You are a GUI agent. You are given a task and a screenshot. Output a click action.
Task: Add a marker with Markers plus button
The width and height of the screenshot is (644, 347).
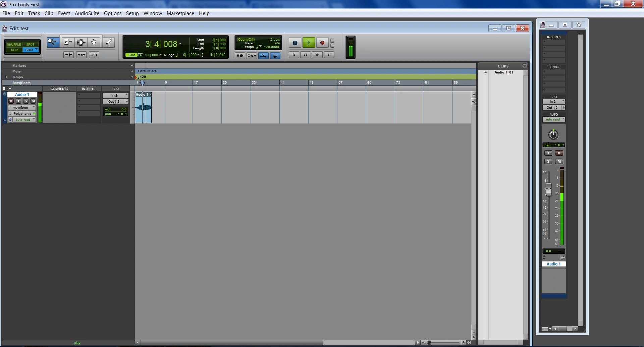coord(132,65)
